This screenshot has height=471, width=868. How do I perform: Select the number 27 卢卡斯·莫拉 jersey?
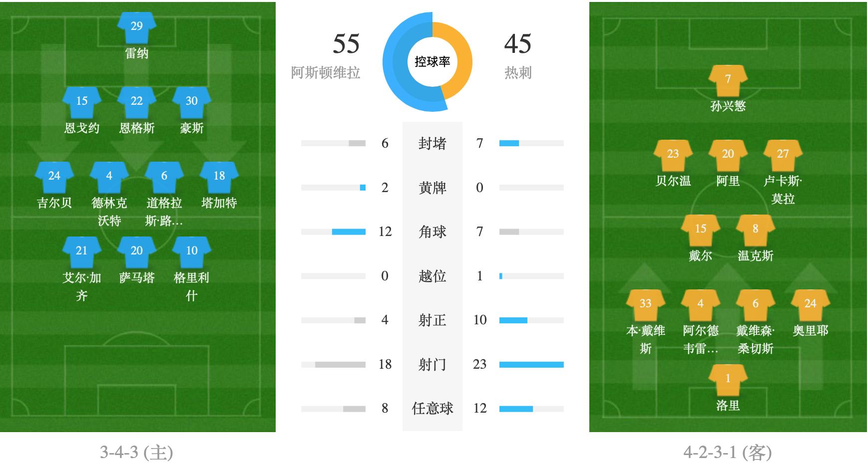pyautogui.click(x=783, y=155)
